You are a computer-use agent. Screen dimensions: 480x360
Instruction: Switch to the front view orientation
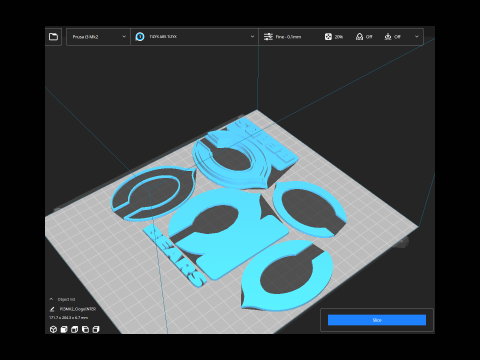point(64,329)
